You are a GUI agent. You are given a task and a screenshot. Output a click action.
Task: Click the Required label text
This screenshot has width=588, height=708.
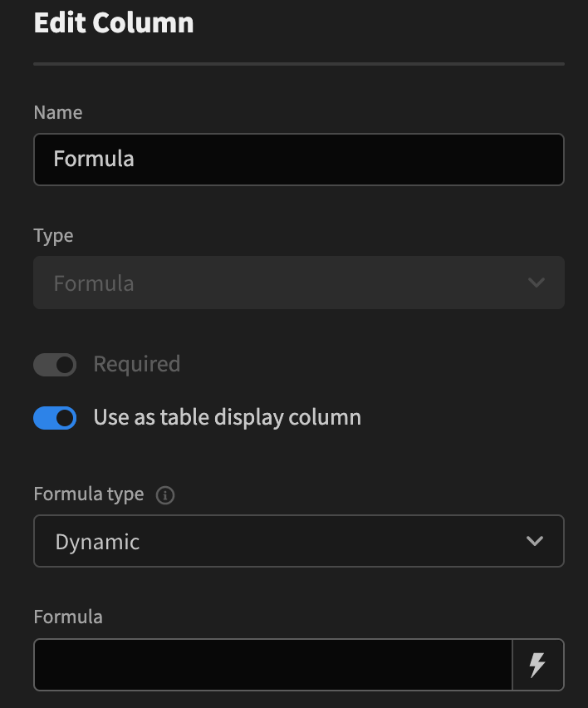(136, 364)
